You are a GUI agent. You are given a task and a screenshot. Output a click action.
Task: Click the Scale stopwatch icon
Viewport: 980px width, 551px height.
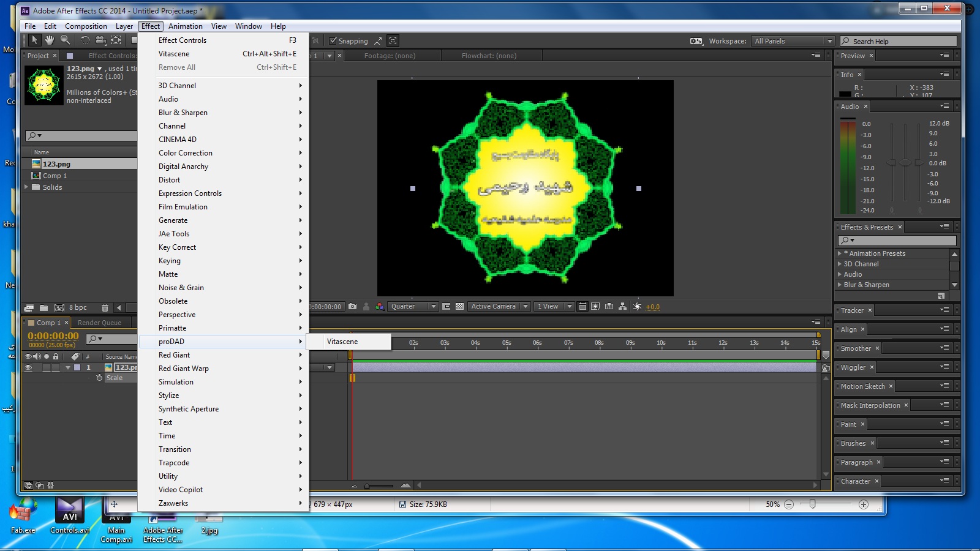99,378
